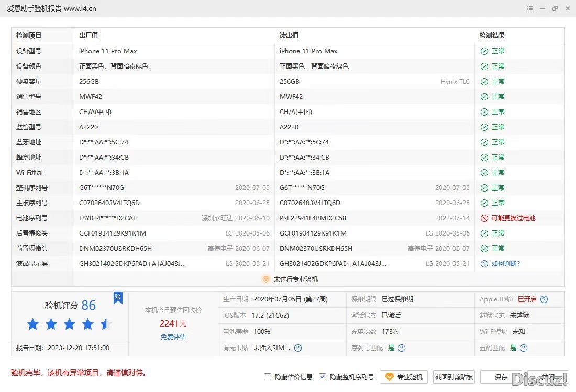The height and width of the screenshot is (392, 576).
Task: Open the 免费评估 link
Action: (x=173, y=337)
